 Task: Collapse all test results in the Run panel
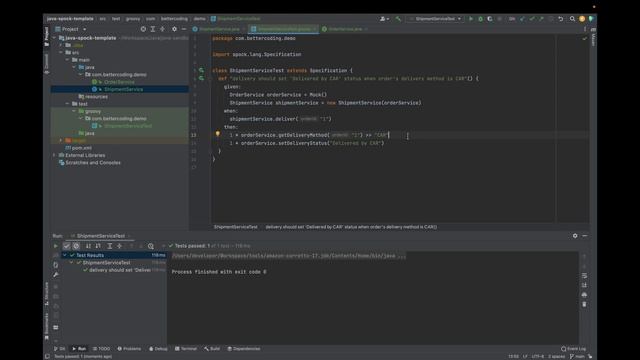120,246
